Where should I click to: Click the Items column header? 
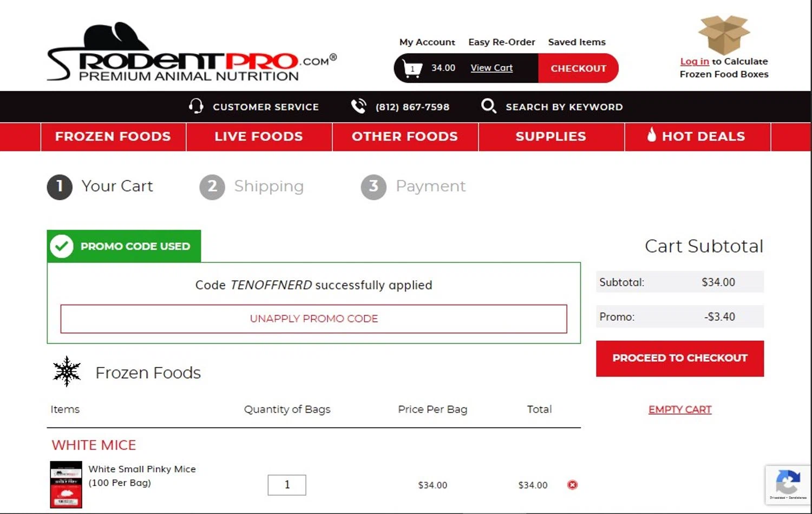tap(65, 409)
